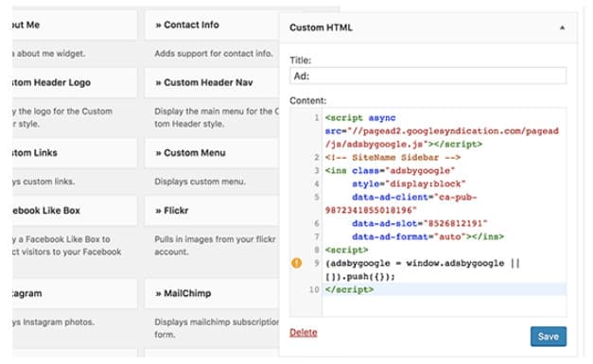Click the data-ad-slot line in the code editor

(x=445, y=223)
